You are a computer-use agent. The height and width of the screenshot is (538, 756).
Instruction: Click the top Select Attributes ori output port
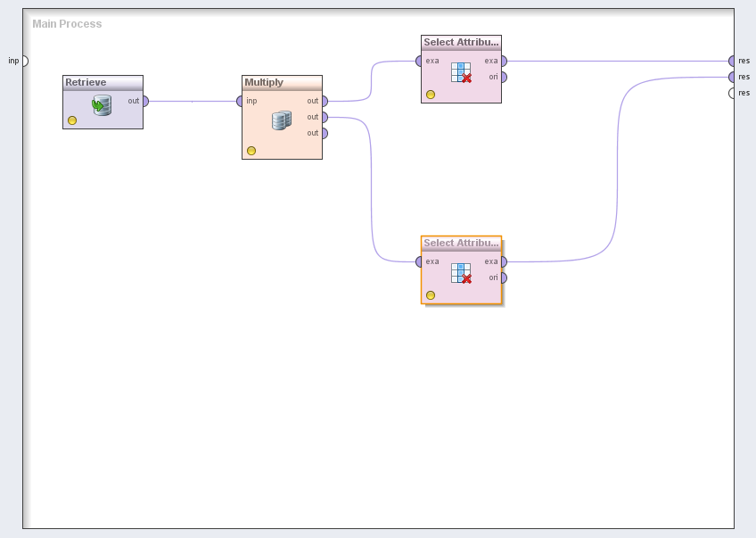pos(503,77)
